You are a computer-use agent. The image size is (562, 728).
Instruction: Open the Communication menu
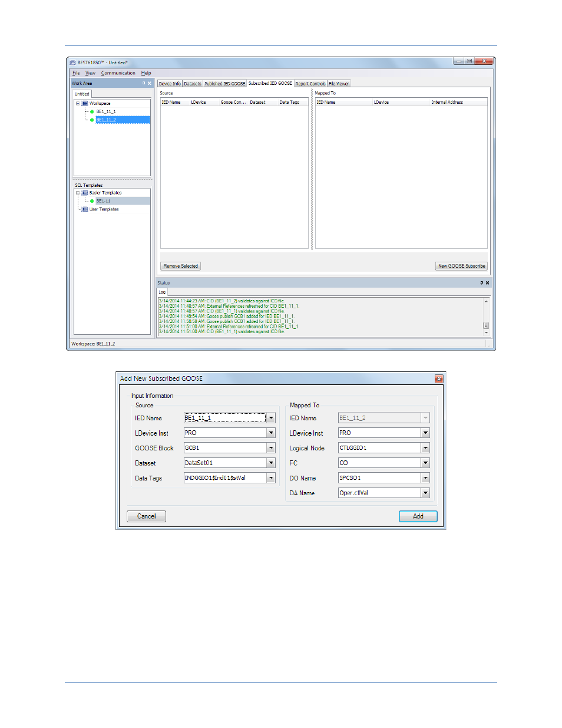(x=118, y=73)
